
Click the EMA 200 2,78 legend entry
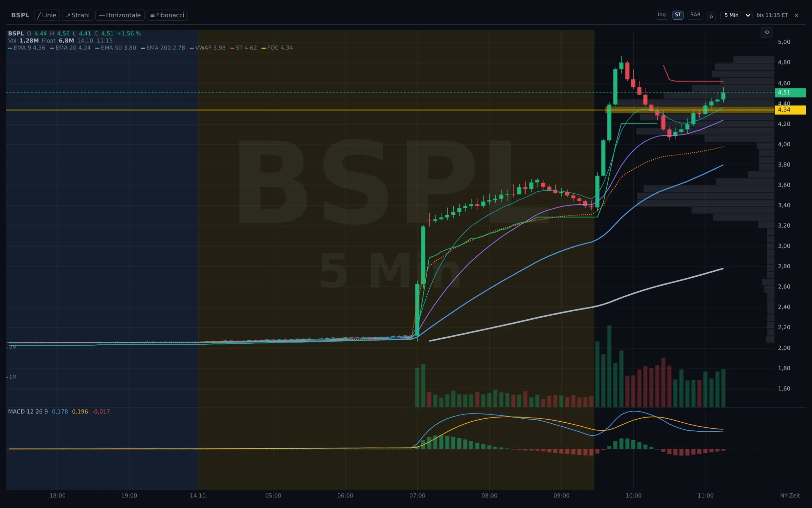click(x=163, y=48)
